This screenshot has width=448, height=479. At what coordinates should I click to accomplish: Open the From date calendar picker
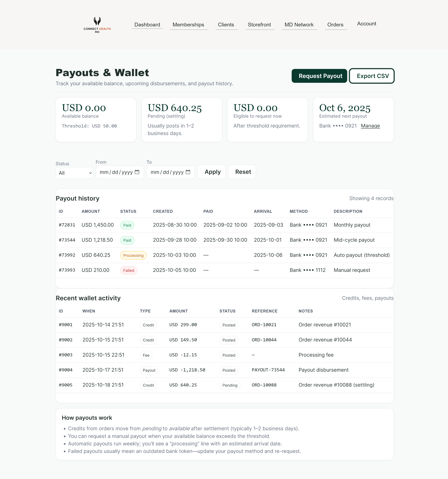point(137,172)
